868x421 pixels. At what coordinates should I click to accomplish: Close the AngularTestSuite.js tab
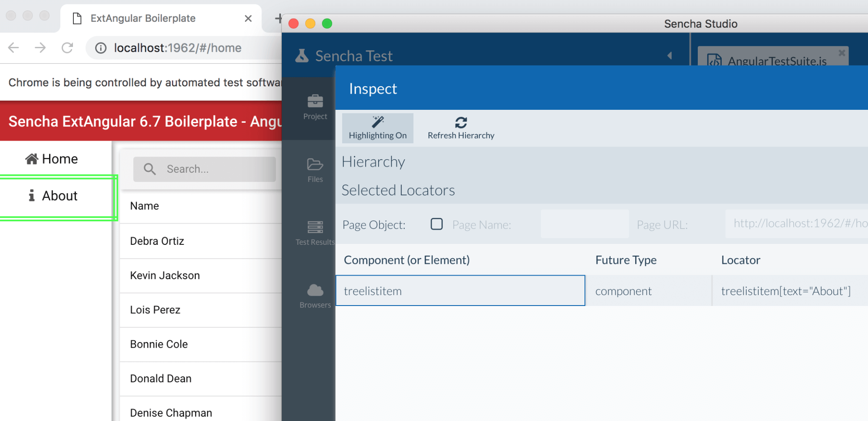point(842,53)
